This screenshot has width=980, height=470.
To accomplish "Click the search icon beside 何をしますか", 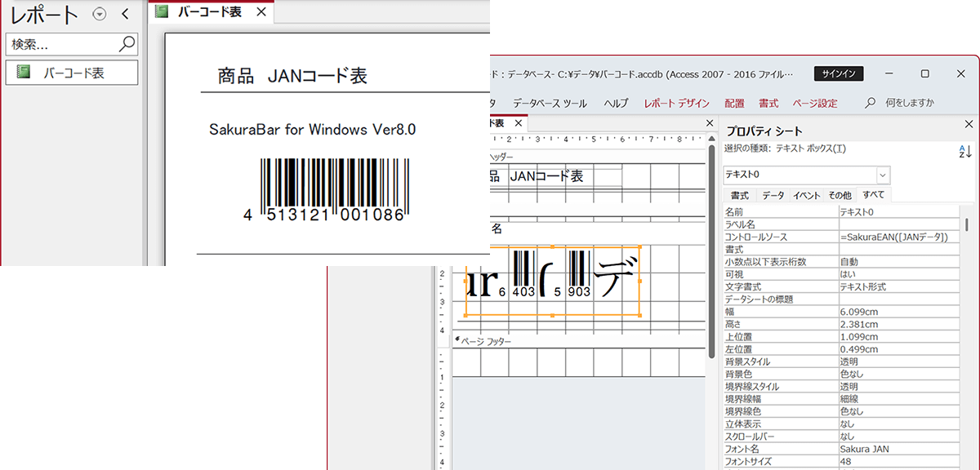I will [x=871, y=101].
